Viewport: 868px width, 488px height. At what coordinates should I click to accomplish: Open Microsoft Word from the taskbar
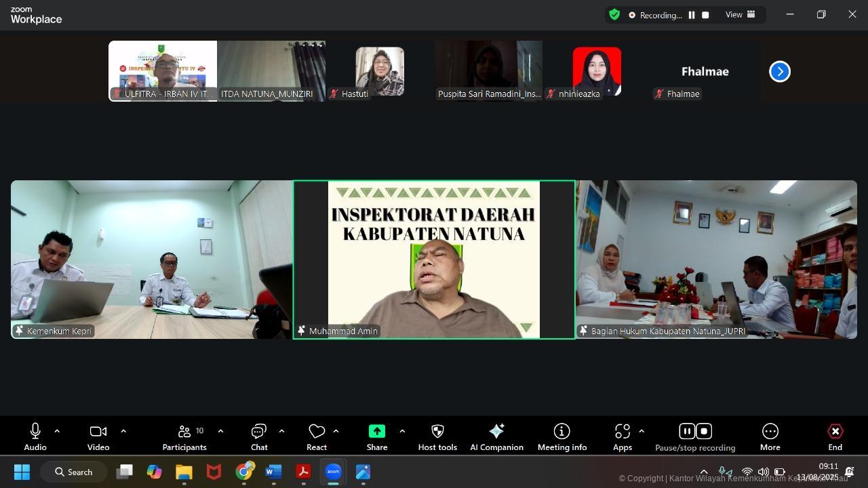coord(273,472)
